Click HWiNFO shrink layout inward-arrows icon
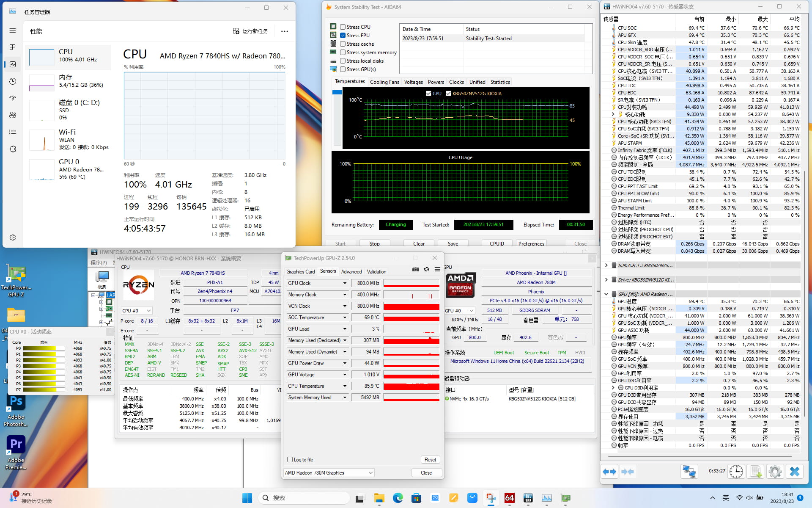812x508 pixels. pyautogui.click(x=628, y=472)
